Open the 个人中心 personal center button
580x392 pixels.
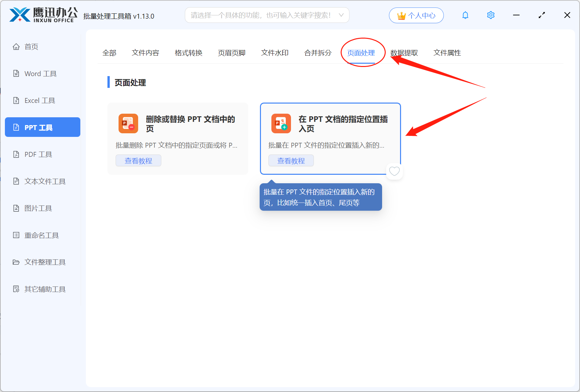(x=416, y=15)
